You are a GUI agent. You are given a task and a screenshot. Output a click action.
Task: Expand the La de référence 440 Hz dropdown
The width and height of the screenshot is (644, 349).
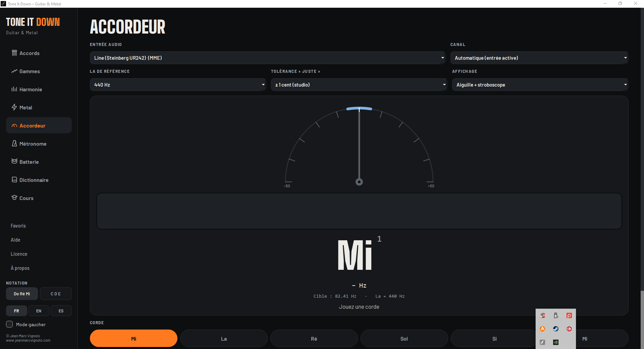tap(178, 85)
